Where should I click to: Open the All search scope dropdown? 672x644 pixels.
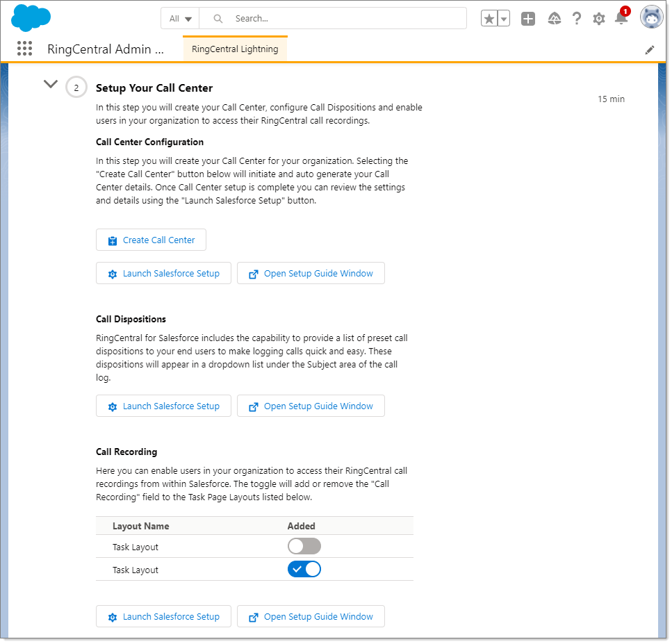coord(180,19)
